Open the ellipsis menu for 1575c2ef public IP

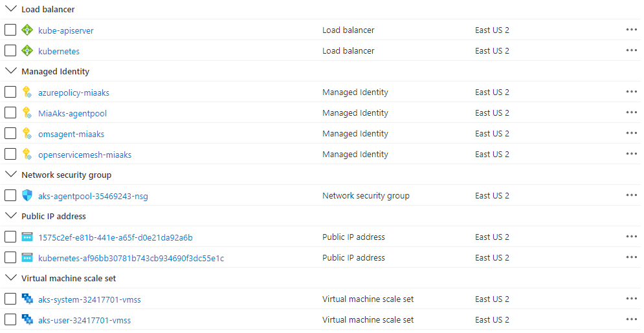pyautogui.click(x=631, y=237)
